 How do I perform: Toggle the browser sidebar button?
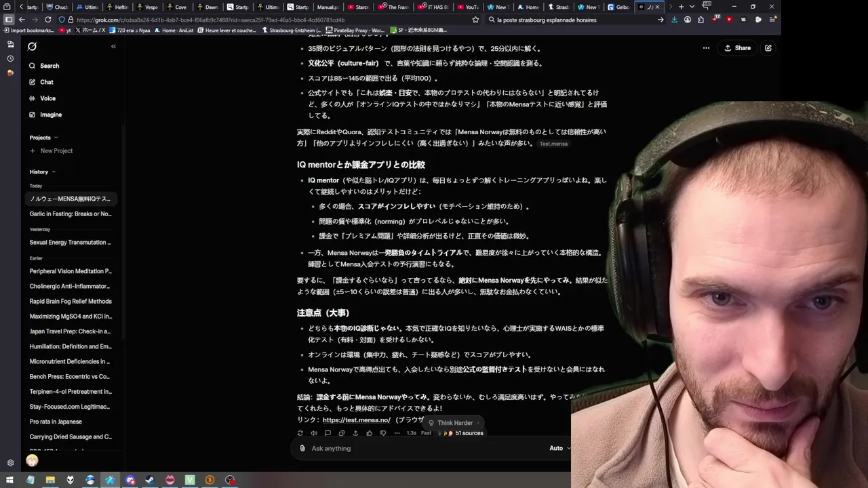pos(9,20)
